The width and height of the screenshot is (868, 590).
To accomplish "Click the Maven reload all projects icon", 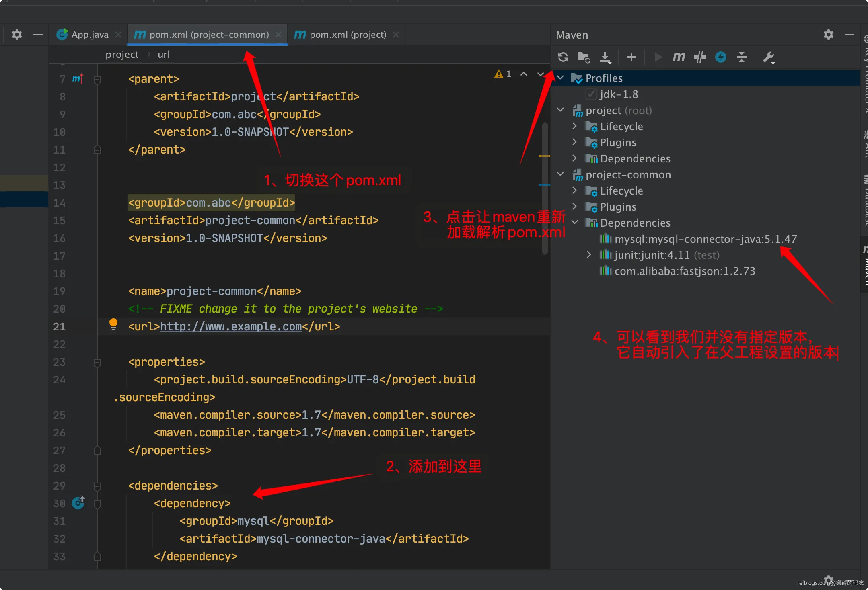I will point(563,57).
